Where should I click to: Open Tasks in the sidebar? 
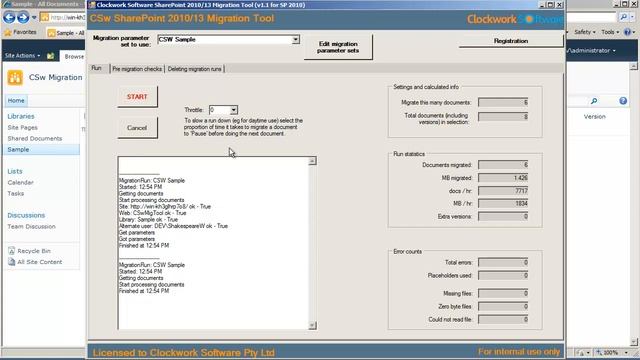pyautogui.click(x=16, y=193)
